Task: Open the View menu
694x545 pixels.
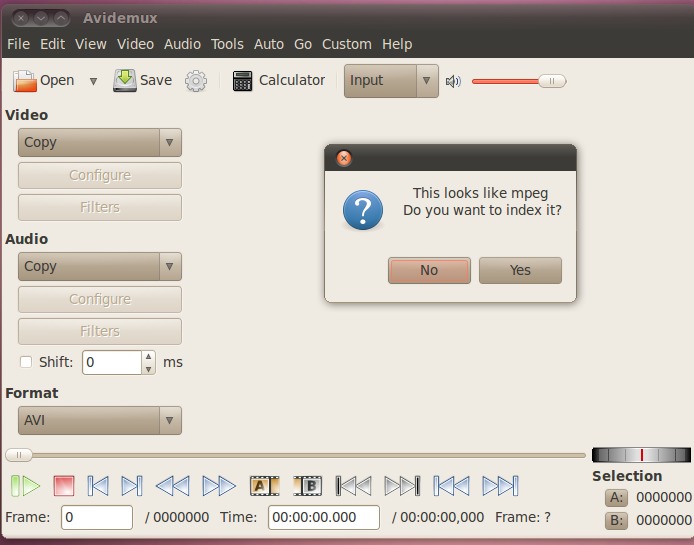Action: pyautogui.click(x=91, y=44)
